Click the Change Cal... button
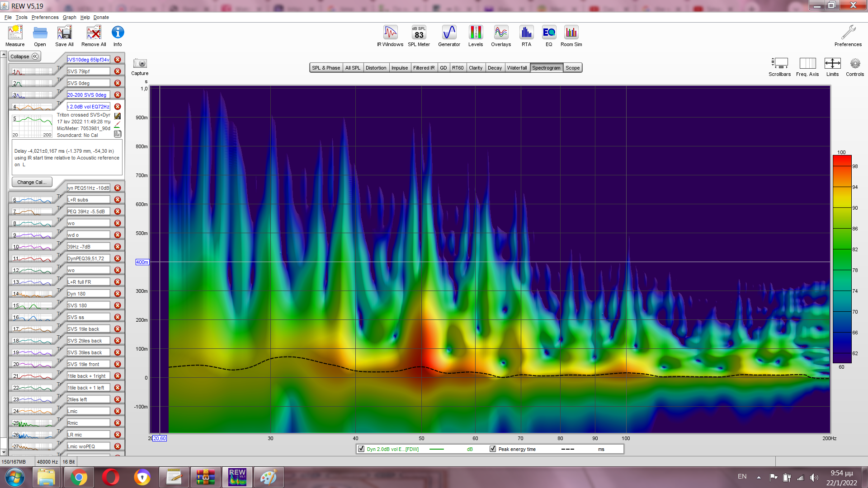 click(x=32, y=182)
